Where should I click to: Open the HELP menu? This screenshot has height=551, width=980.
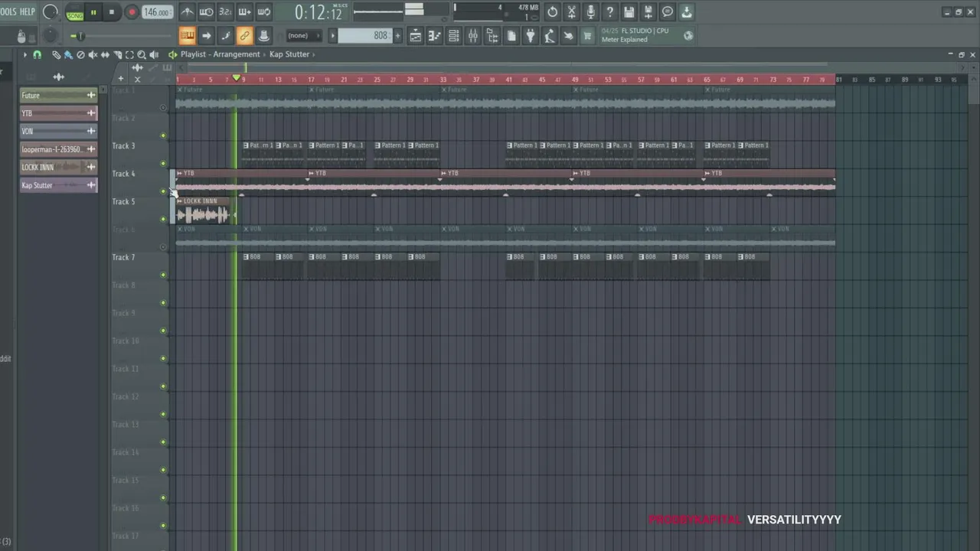point(28,11)
